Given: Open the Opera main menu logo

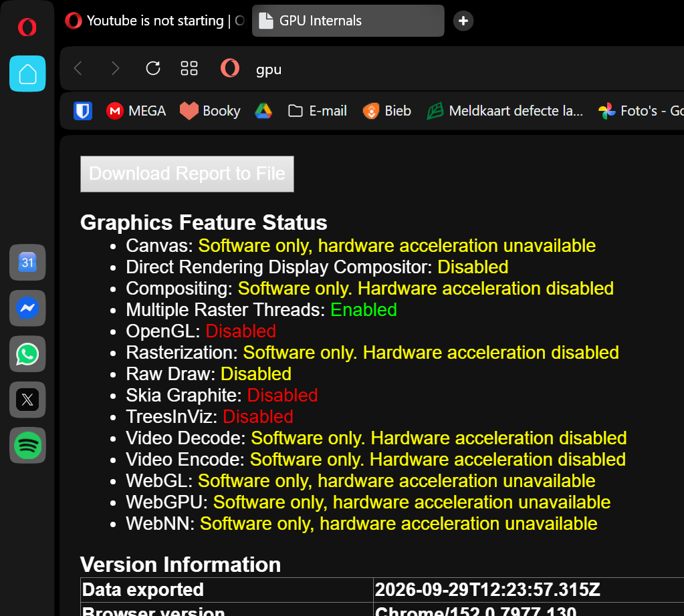Looking at the screenshot, I should [x=27, y=27].
